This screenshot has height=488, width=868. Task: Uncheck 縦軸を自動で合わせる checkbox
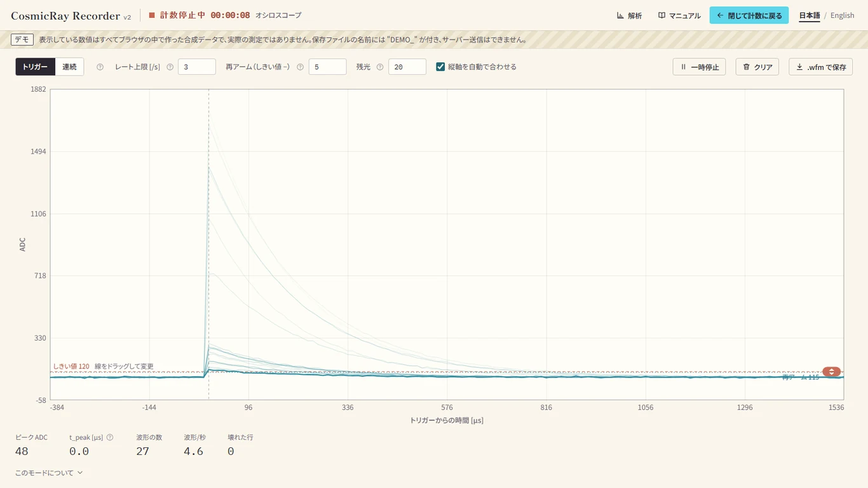[x=440, y=67]
